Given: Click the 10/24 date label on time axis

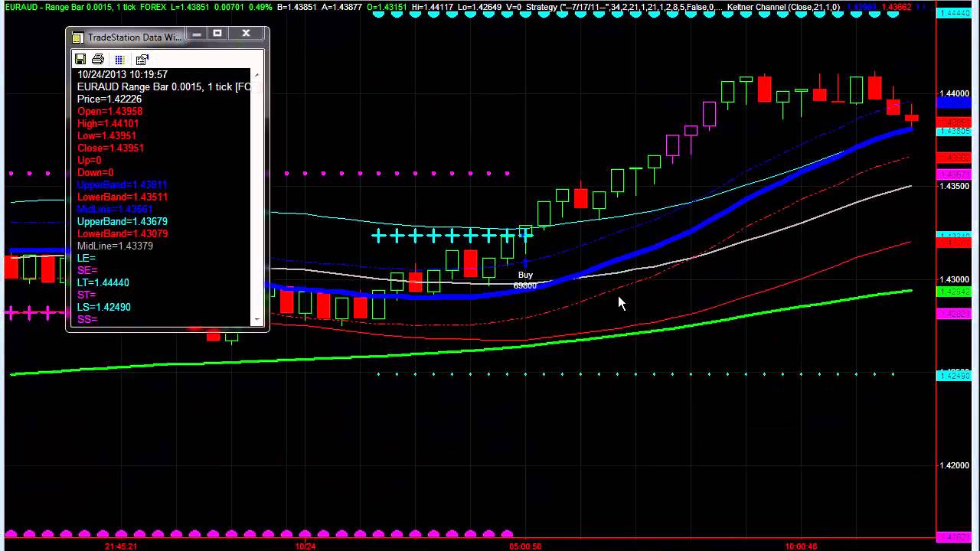Looking at the screenshot, I should [305, 546].
